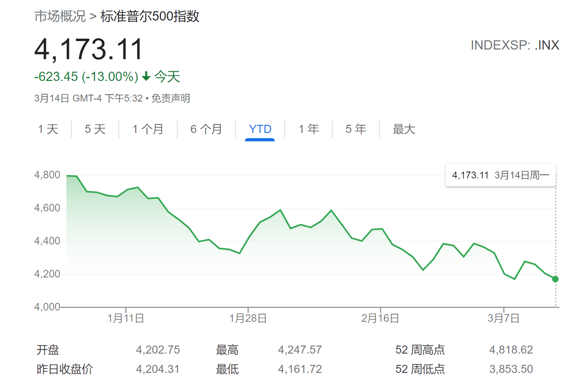Image resolution: width=588 pixels, height=385 pixels.
Task: Click the green down-arrow change icon
Action: point(147,76)
